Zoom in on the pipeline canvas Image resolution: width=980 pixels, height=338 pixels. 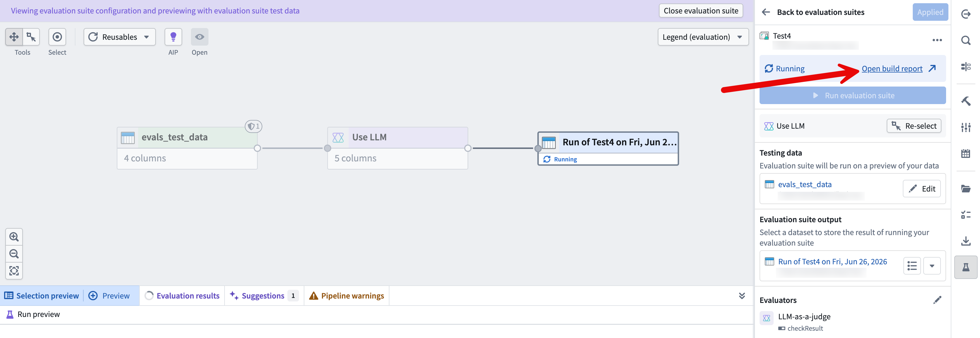click(14, 237)
